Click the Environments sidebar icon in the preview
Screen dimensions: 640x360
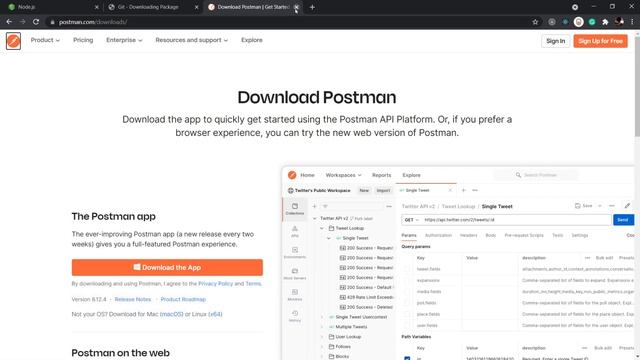295,252
